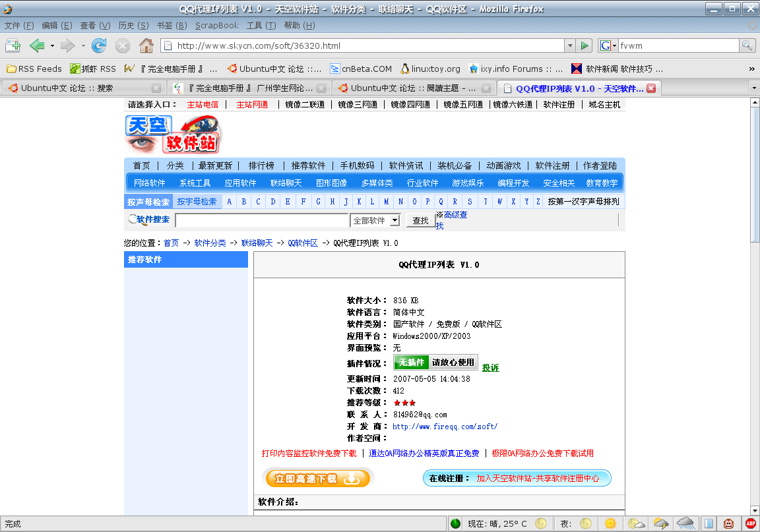Click the 主站电信 mirror link

203,105
